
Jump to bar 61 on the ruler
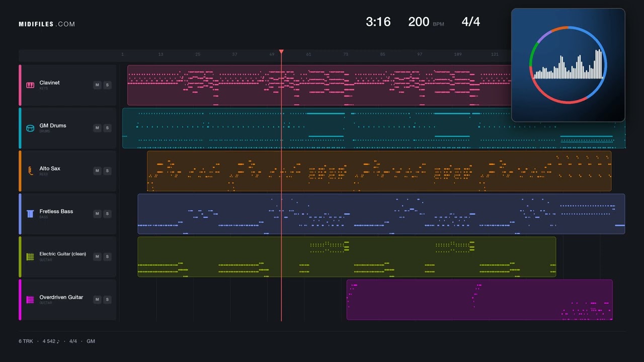tap(308, 54)
